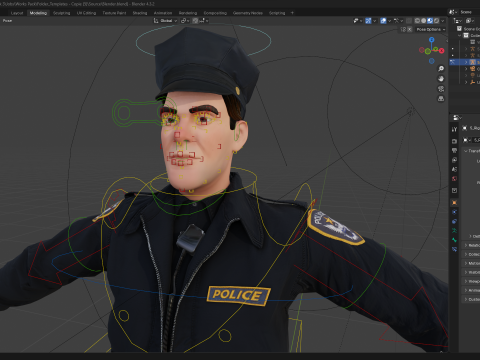Expand the Collections panel
The image size is (480, 360).
tap(471, 254)
